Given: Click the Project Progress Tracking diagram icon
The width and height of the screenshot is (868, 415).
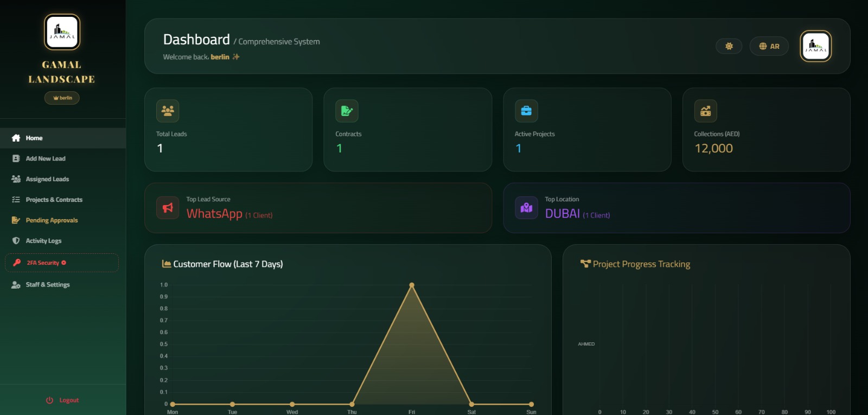Looking at the screenshot, I should (x=585, y=264).
